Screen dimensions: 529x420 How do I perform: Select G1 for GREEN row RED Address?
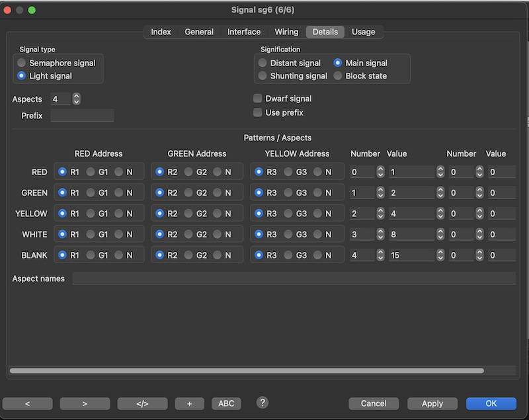click(x=91, y=193)
